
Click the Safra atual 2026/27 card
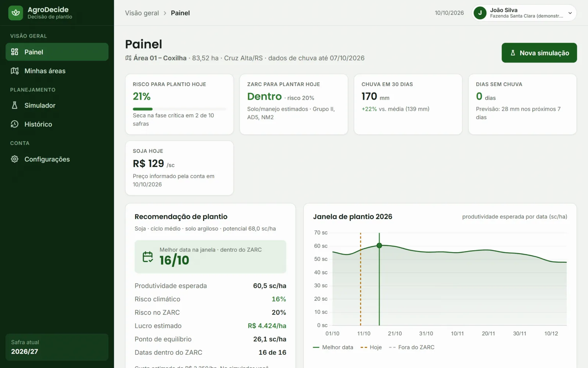tap(57, 347)
